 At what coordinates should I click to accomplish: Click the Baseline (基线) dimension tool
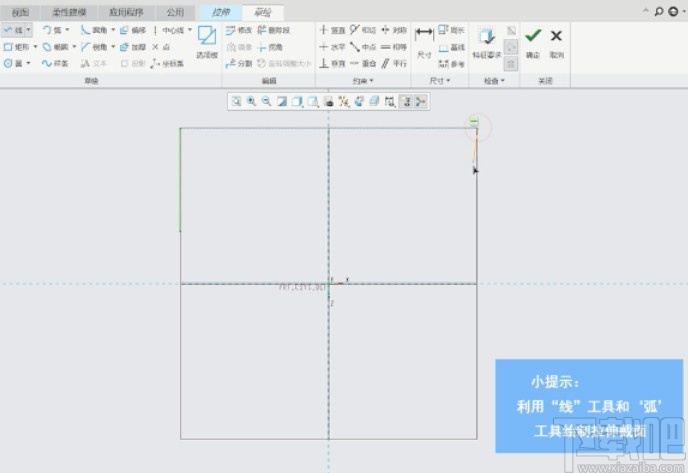(x=452, y=47)
